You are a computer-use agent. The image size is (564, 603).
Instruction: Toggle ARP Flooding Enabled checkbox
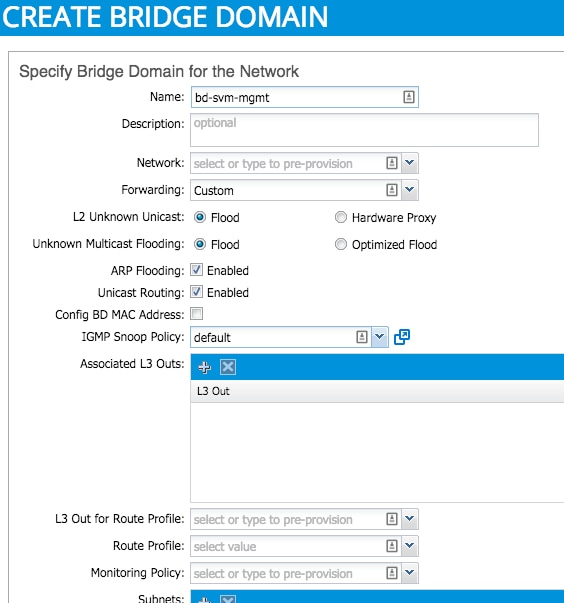[196, 270]
